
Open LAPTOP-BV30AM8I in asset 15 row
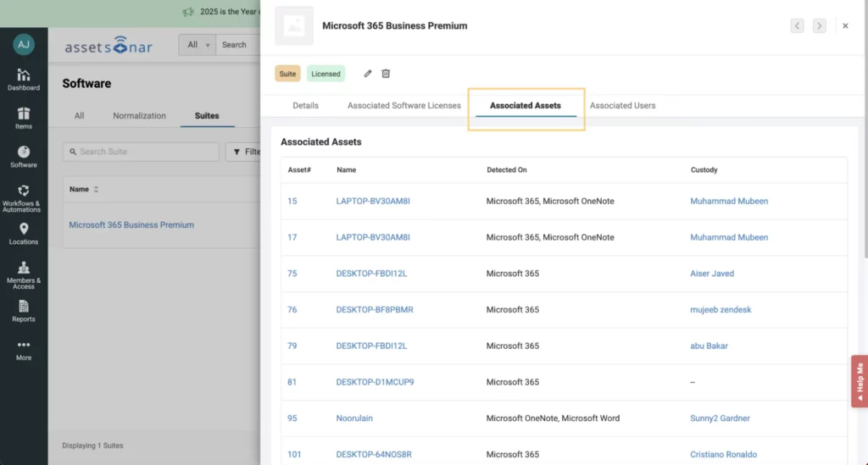coord(373,202)
